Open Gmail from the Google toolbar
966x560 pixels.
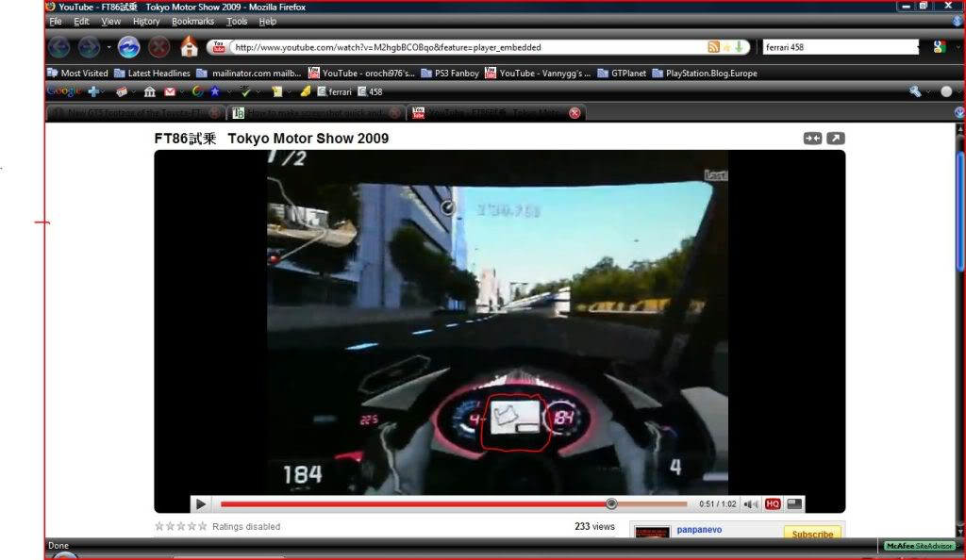(170, 91)
